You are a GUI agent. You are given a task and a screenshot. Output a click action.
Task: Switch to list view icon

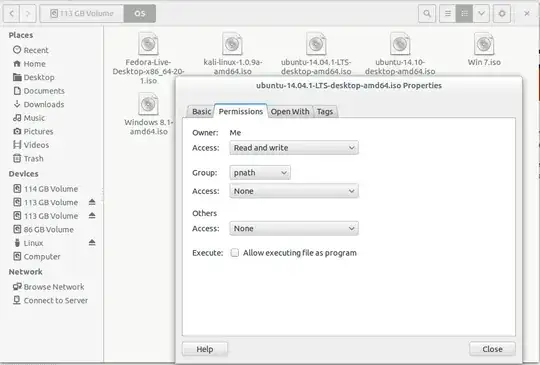[x=447, y=14]
